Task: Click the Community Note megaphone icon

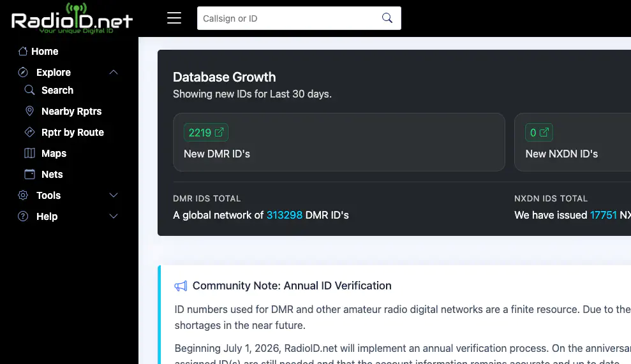Action: pos(181,286)
